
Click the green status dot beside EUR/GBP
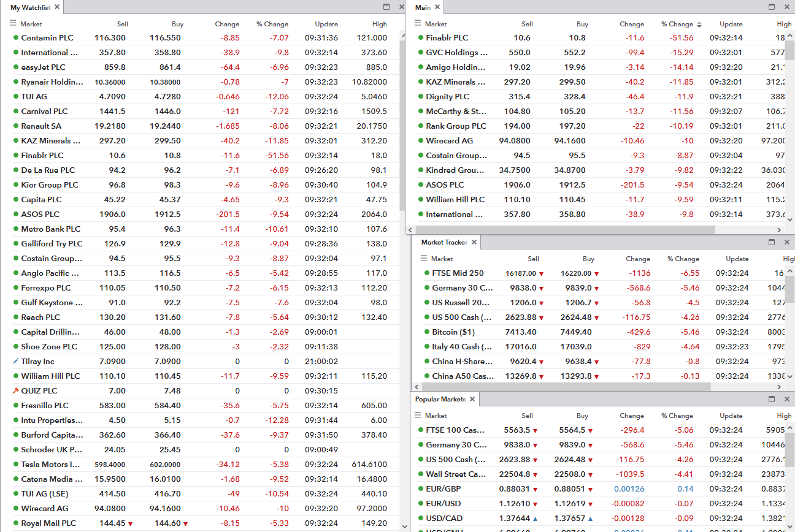click(421, 488)
